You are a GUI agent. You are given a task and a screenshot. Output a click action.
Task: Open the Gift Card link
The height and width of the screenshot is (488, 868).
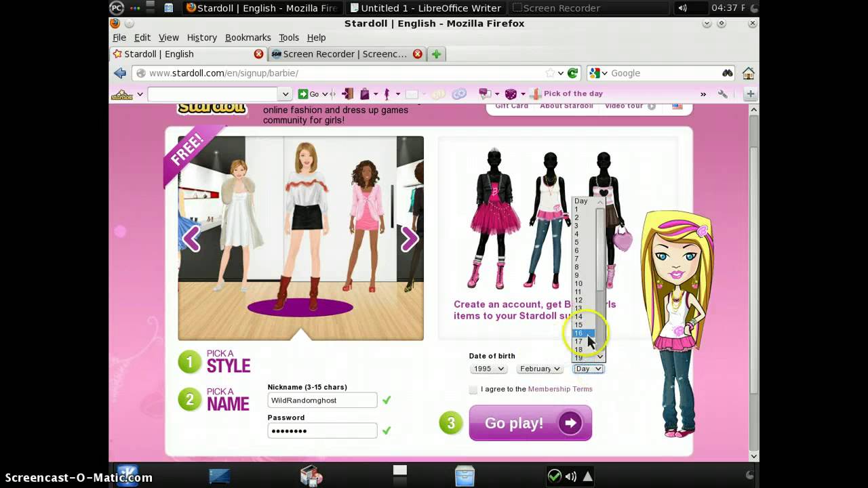tap(512, 106)
